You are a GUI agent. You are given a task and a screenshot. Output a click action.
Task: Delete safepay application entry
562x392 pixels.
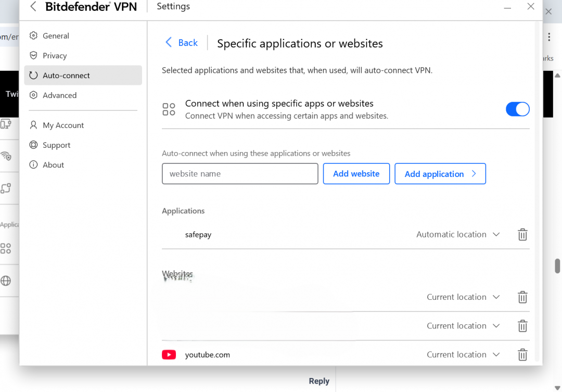522,235
